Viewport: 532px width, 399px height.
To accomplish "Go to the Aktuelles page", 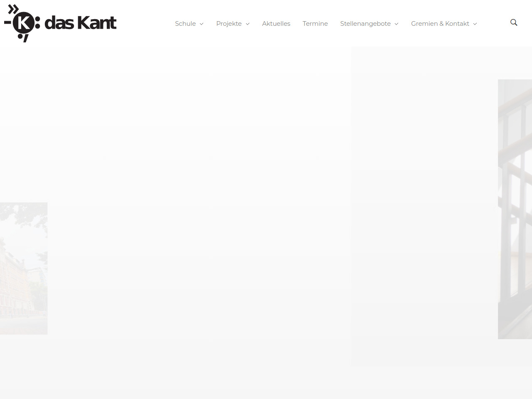I will pyautogui.click(x=276, y=24).
